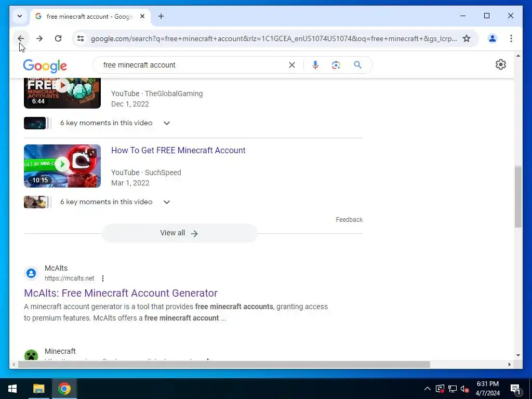The image size is (532, 399).
Task: Click the McAlts site favicon
Action: pyautogui.click(x=31, y=273)
